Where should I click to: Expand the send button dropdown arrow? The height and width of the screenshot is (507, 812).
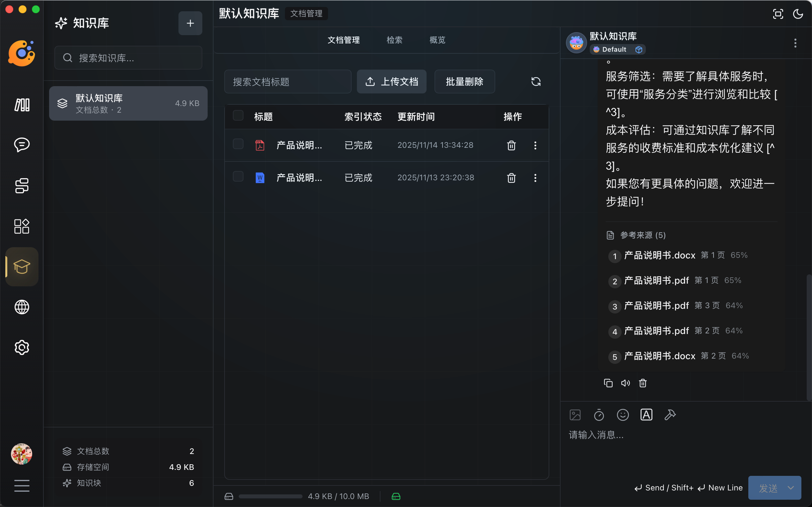pyautogui.click(x=791, y=487)
